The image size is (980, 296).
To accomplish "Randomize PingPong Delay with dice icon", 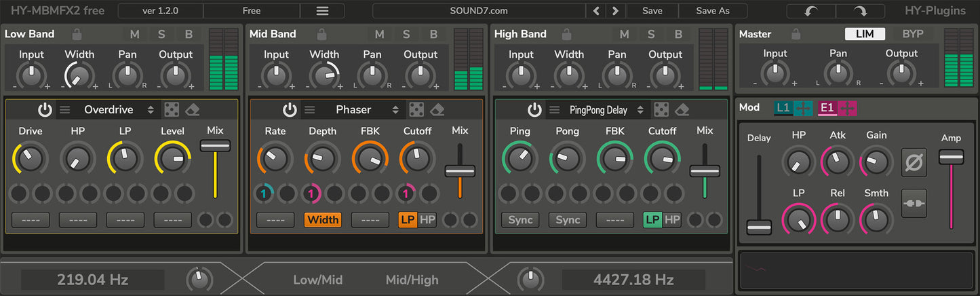I will point(661,109).
